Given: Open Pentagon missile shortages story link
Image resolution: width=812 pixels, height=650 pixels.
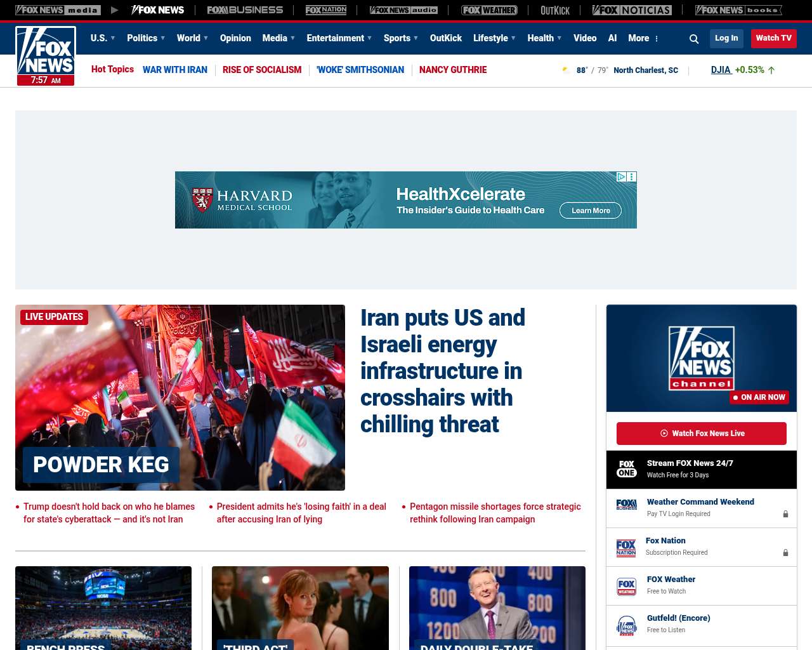Looking at the screenshot, I should [x=495, y=513].
